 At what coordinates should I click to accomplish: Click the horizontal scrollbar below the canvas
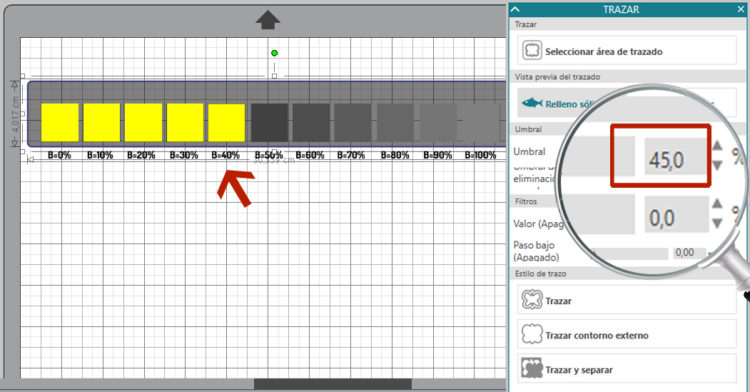click(x=332, y=384)
